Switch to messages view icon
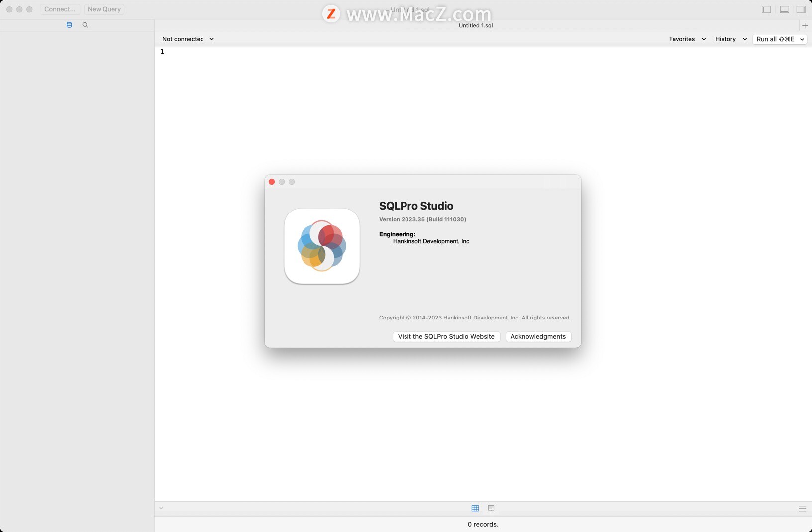 (x=491, y=508)
